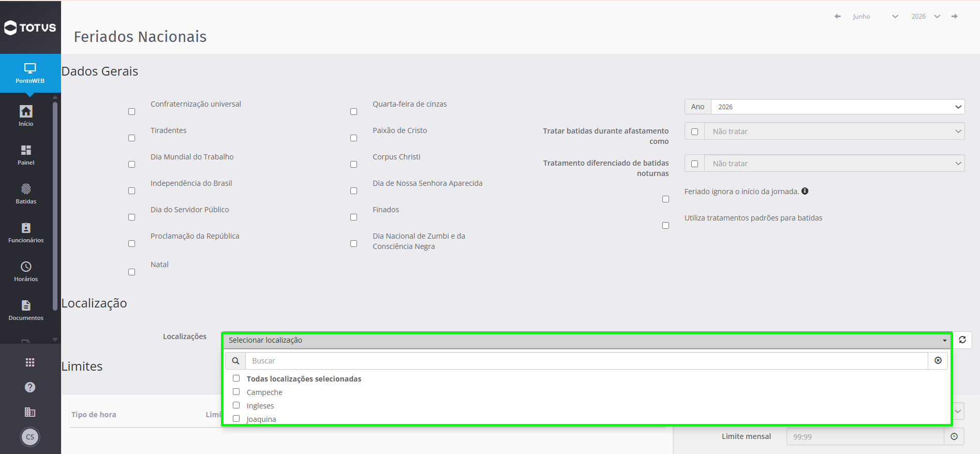This screenshot has width=980, height=454.
Task: Click the Limite mensal 99:99 field
Action: click(x=865, y=436)
